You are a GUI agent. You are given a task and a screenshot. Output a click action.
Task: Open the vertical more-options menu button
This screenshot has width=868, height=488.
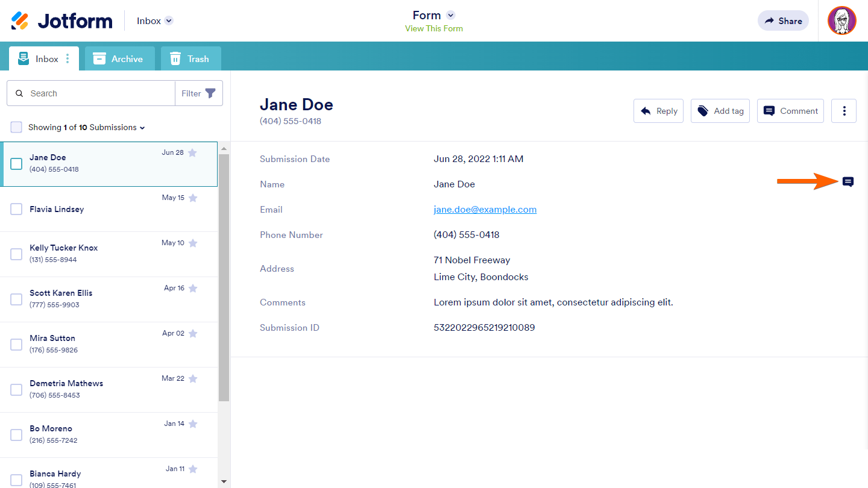pos(844,111)
